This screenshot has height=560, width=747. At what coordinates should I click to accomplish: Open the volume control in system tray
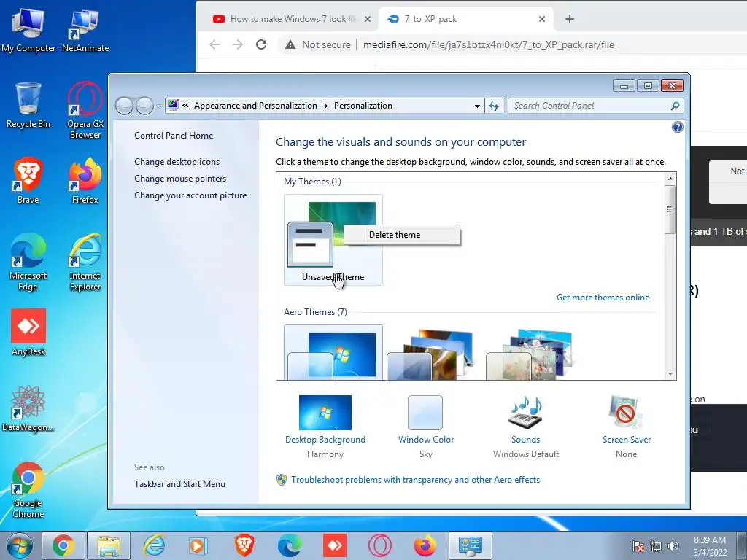[x=673, y=546]
